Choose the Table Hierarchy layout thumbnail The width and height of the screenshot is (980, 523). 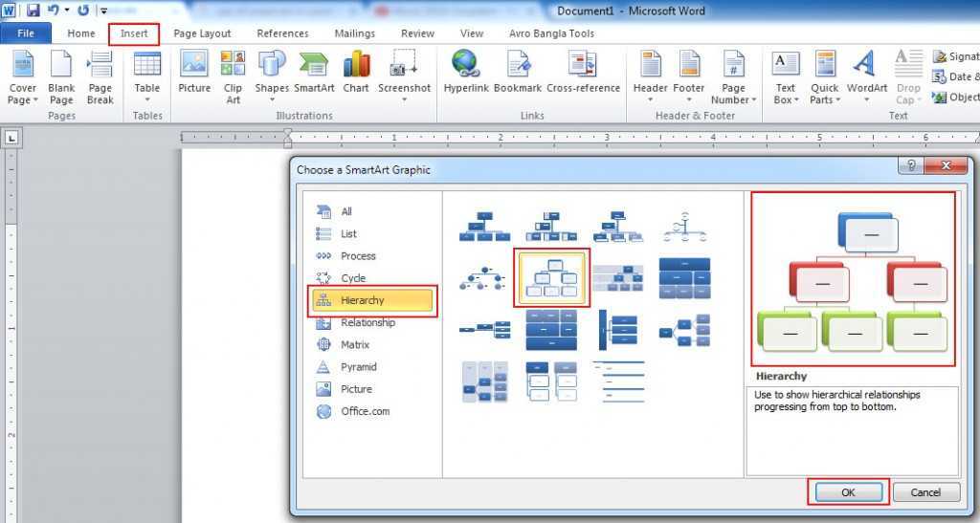684,277
